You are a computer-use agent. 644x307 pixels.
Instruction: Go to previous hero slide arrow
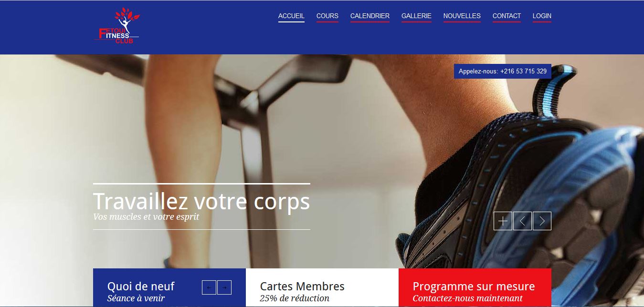pyautogui.click(x=522, y=221)
